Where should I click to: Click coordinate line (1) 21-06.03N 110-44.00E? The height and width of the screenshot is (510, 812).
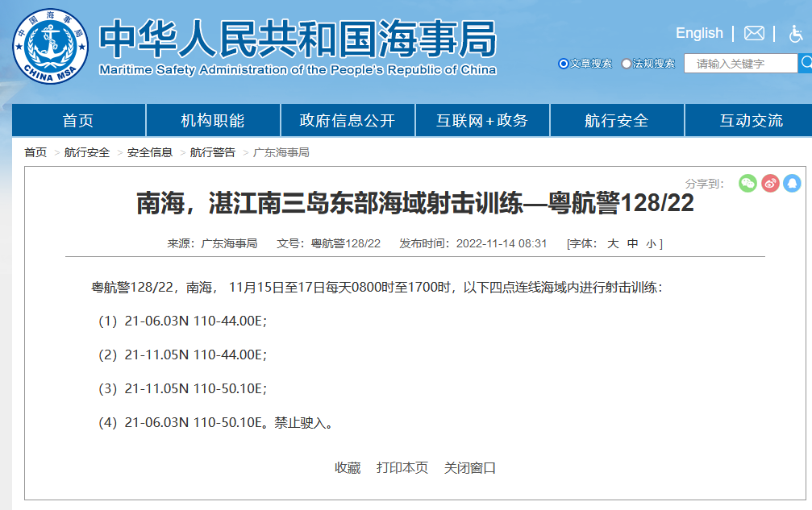[182, 321]
